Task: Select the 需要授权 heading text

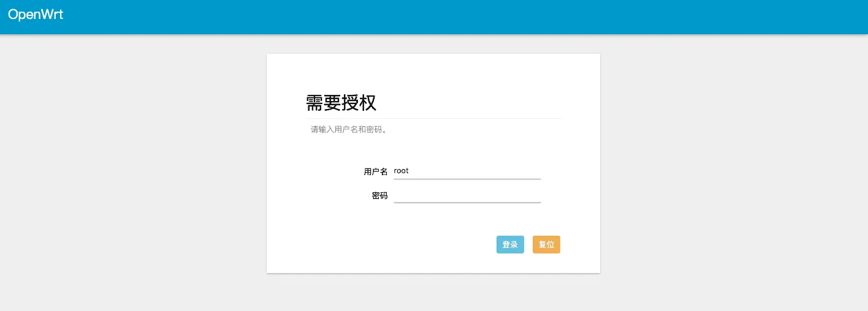Action: [341, 103]
